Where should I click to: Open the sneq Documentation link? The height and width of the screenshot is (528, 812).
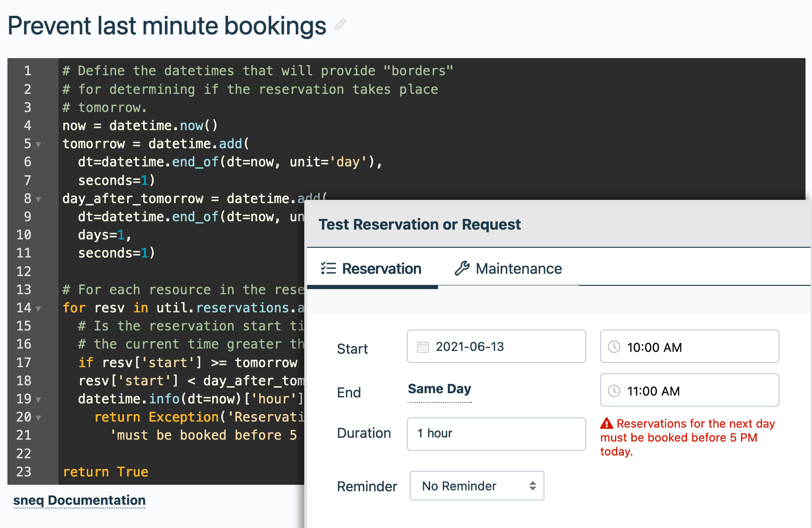click(x=79, y=501)
